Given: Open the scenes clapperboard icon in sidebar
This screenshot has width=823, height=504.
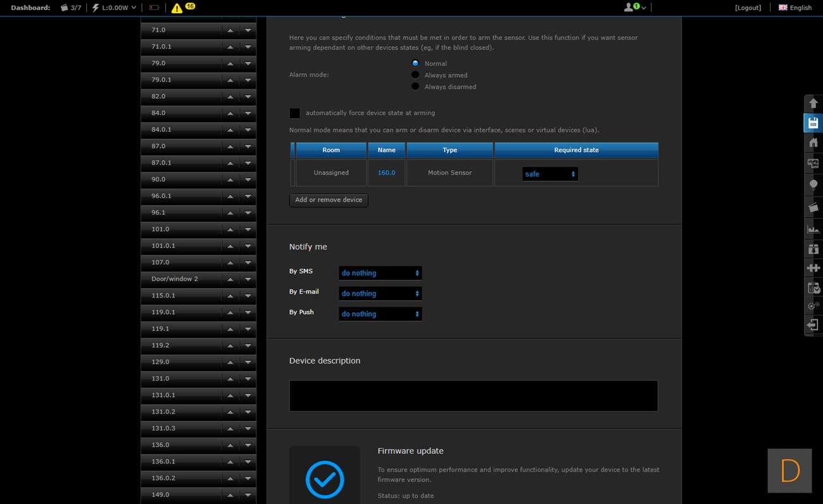Looking at the screenshot, I should coord(814,207).
